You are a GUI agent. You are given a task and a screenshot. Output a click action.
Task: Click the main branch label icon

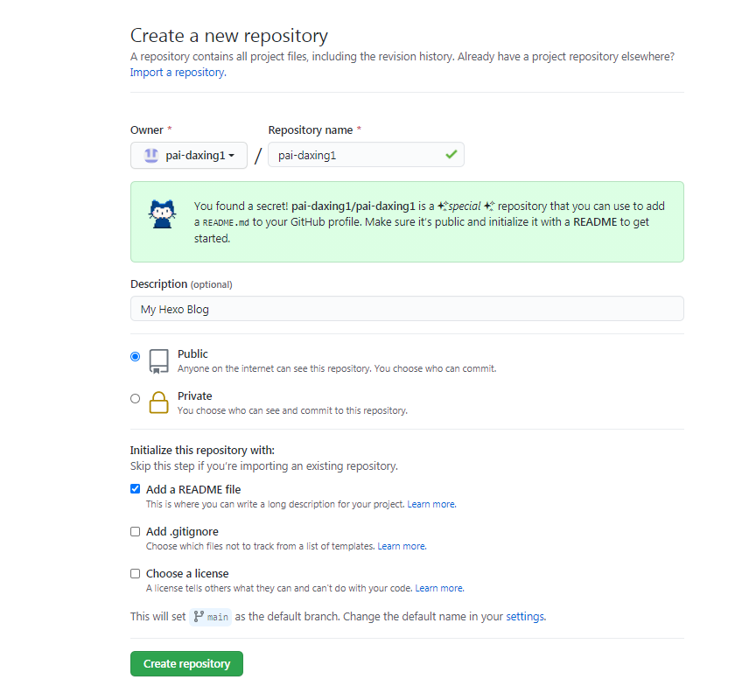pyautogui.click(x=199, y=617)
